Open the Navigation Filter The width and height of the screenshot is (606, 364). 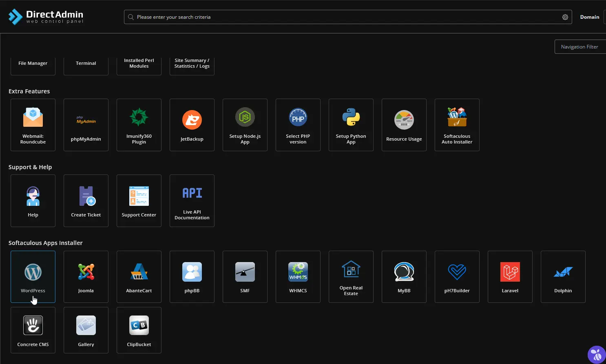pos(580,47)
